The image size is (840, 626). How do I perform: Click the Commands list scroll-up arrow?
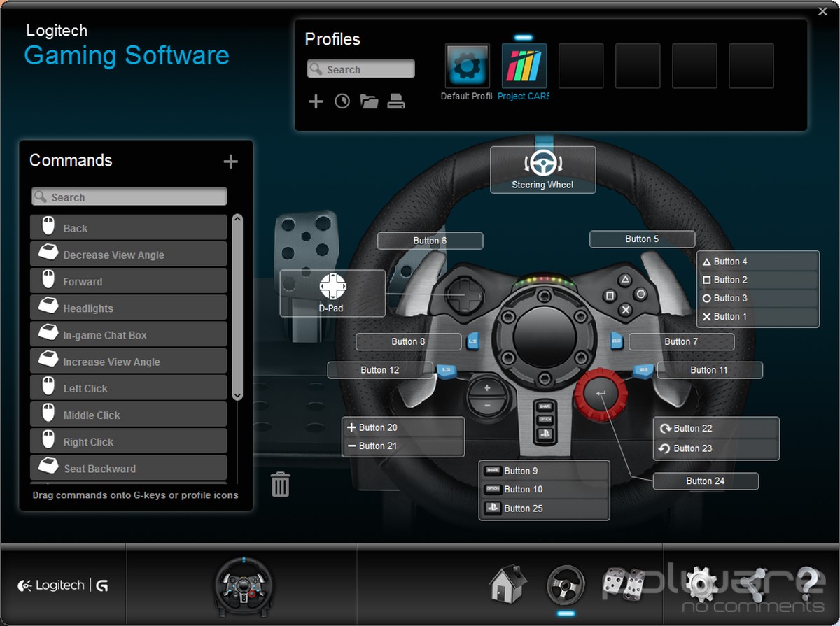(237, 220)
